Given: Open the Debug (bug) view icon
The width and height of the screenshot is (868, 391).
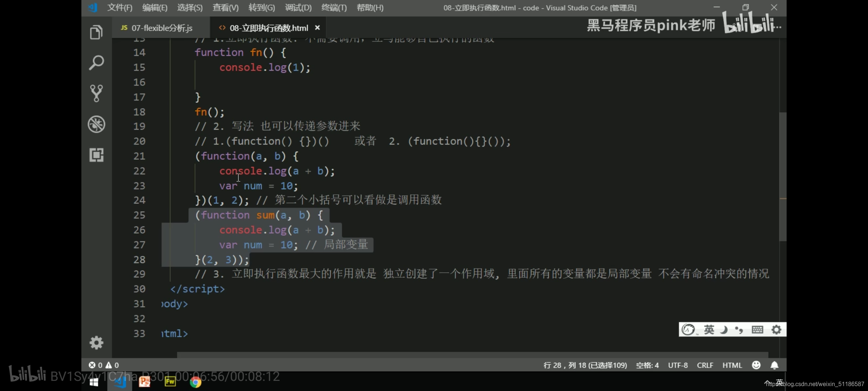Looking at the screenshot, I should [96, 124].
